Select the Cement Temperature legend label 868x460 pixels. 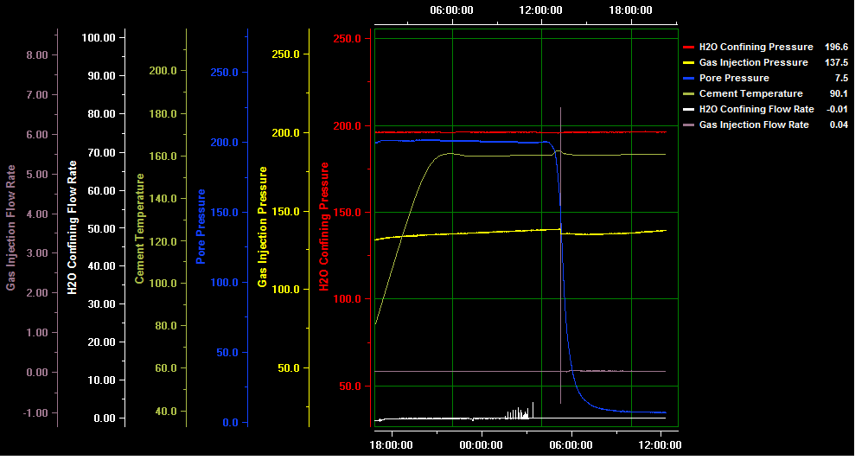(x=750, y=93)
